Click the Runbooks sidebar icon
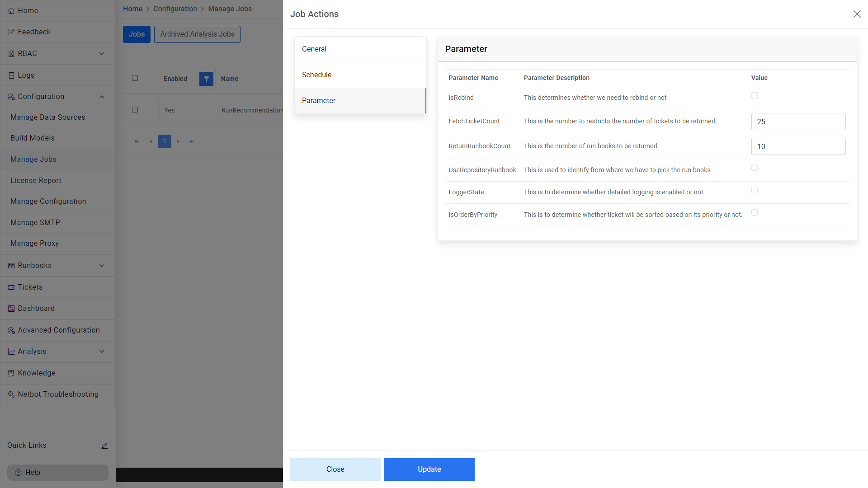 point(11,266)
